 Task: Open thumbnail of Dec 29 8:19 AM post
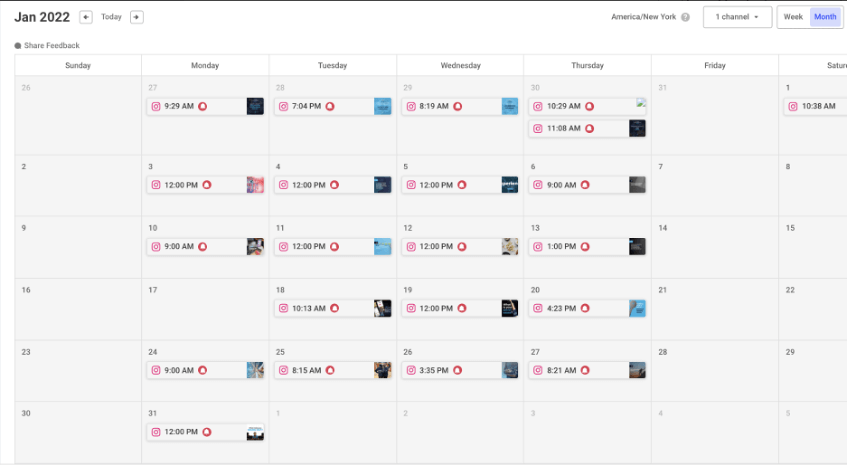click(509, 106)
